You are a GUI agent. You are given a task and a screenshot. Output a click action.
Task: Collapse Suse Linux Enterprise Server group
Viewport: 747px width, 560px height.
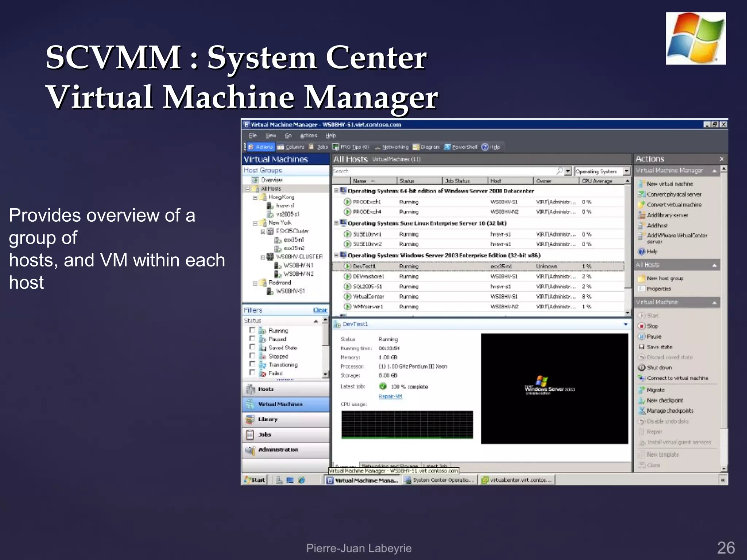pos(336,223)
